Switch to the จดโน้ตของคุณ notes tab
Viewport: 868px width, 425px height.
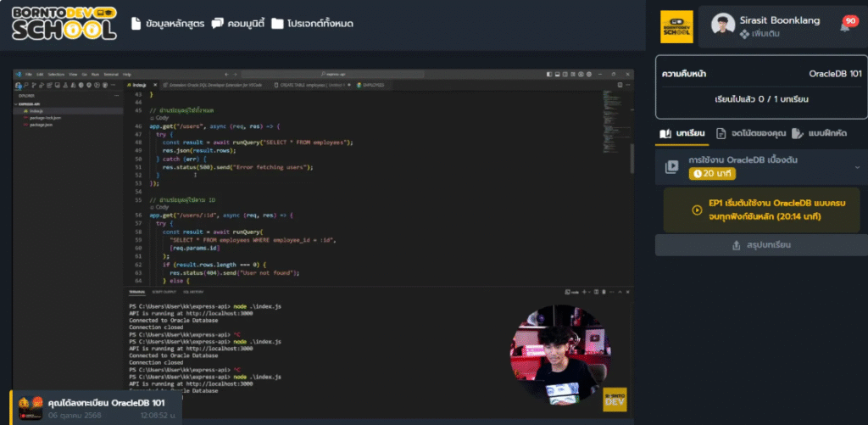[x=750, y=133]
